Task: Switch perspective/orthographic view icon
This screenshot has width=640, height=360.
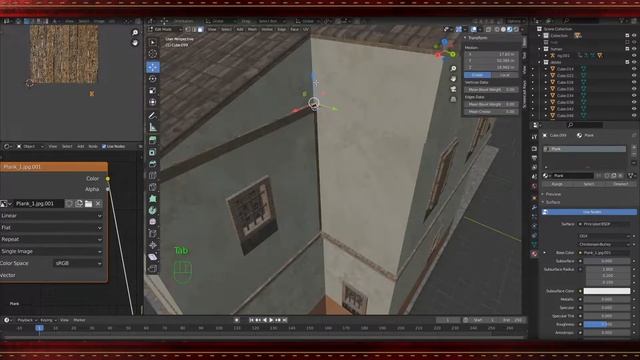Action: click(x=453, y=99)
